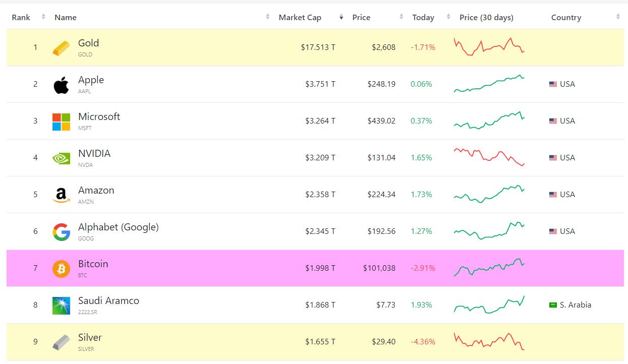Click the NVIDIA logo icon

pos(61,158)
